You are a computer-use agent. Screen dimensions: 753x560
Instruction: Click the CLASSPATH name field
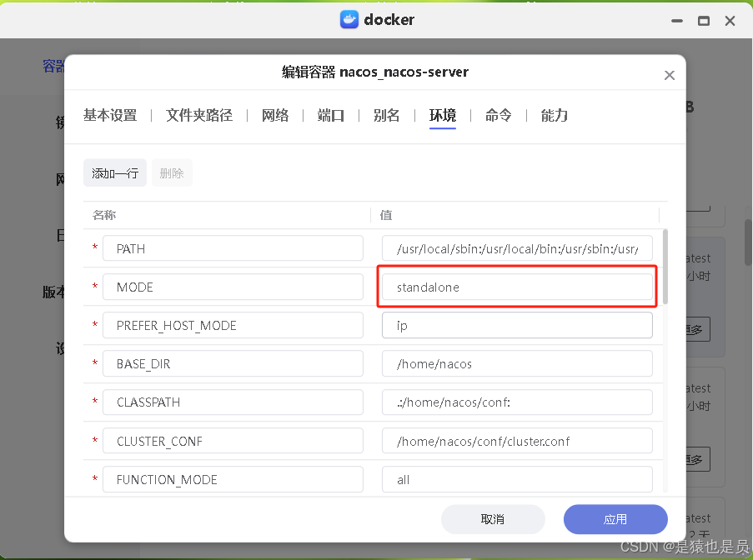coord(233,402)
